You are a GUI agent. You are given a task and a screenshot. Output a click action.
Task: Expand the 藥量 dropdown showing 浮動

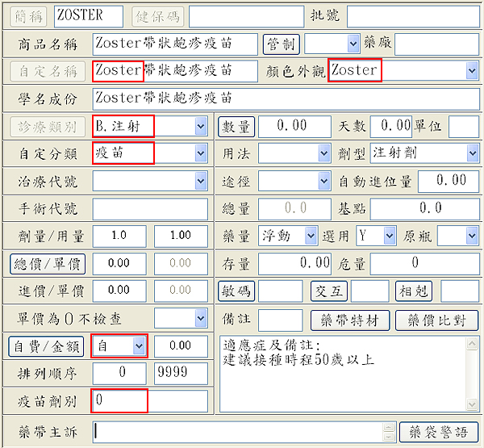pyautogui.click(x=311, y=236)
